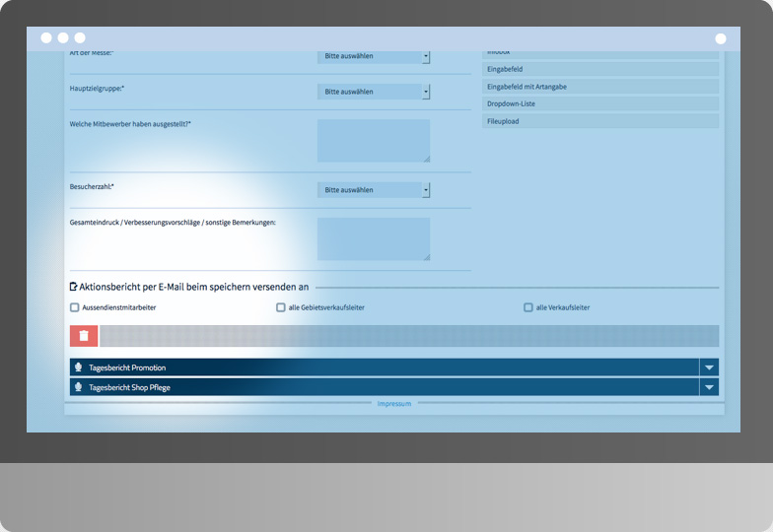The height and width of the screenshot is (532, 773).
Task: Click the red trash delete icon
Action: coord(84,336)
